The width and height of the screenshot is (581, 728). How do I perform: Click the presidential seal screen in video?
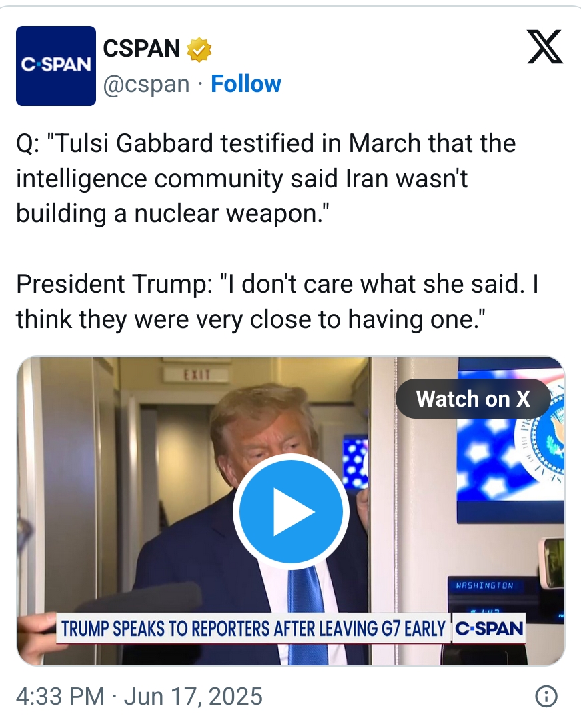point(510,441)
